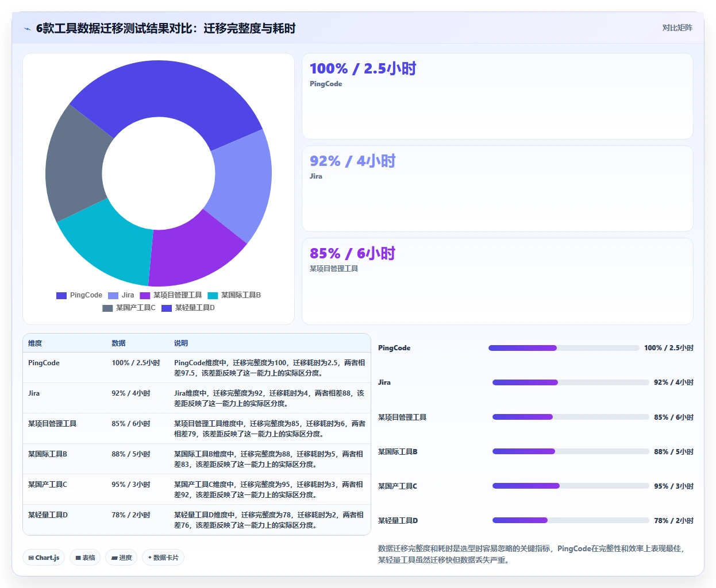Click the 进度 tag chip

(121, 558)
